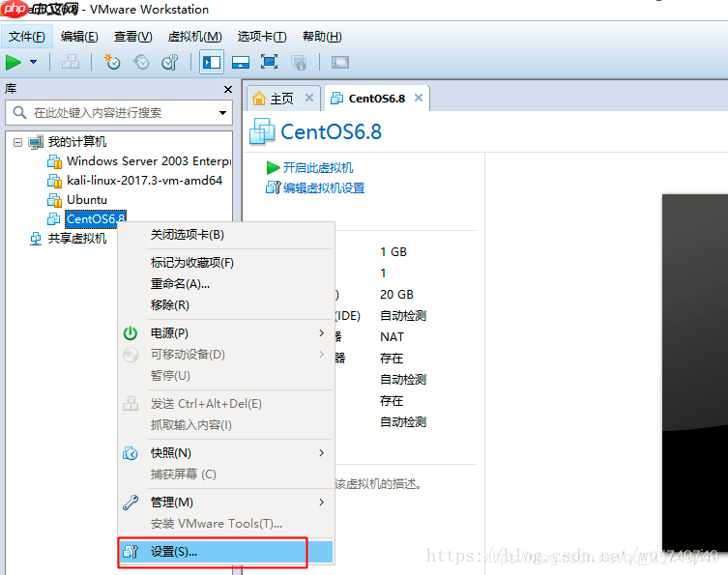Choose 设置(S)... from context menu

point(226,552)
